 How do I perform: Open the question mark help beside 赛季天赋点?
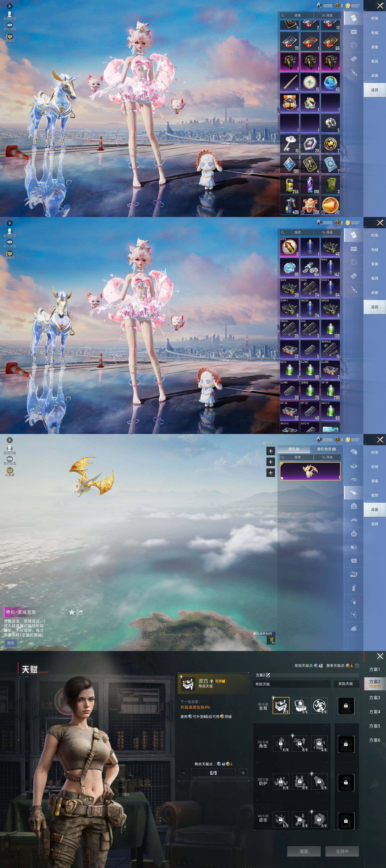tap(357, 666)
